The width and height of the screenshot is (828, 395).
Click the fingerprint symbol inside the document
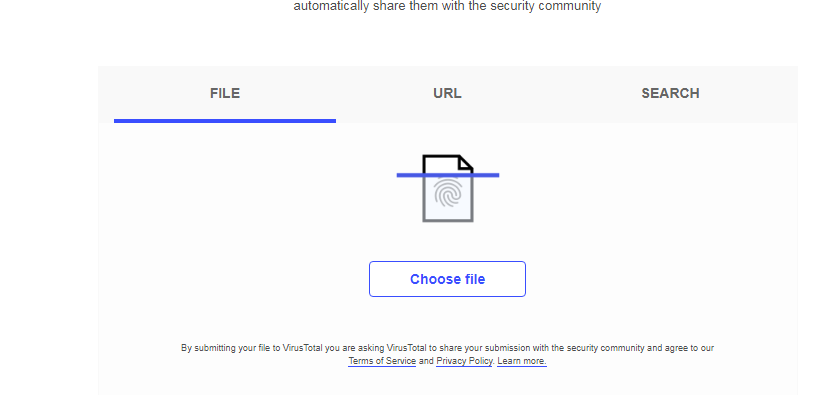(x=448, y=193)
